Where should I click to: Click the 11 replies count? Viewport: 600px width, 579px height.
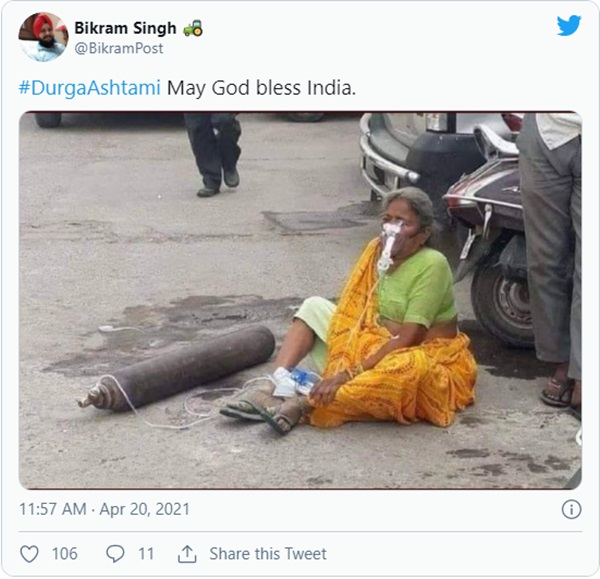tap(146, 553)
